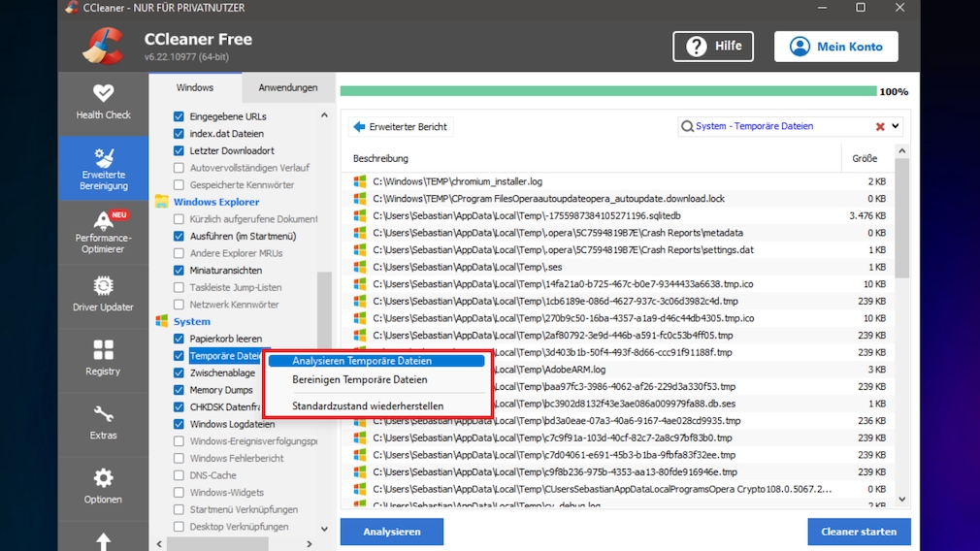Select the AdobeARM.log row

tap(617, 370)
